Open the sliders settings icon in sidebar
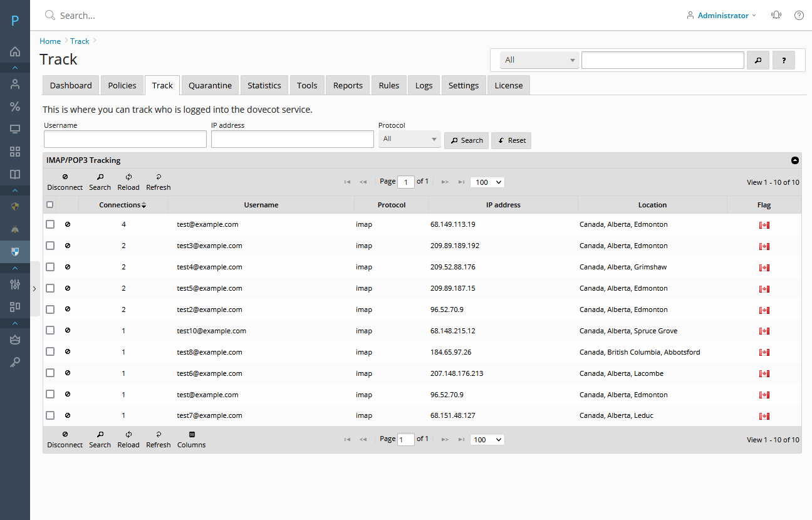Screen dimensions: 812x520 [x=15, y=284]
